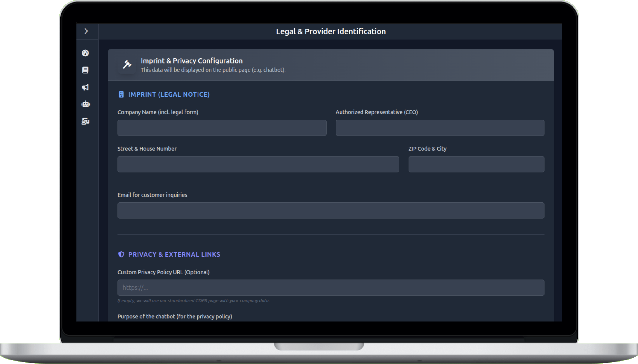Click the Custom Privacy Policy URL field
Image resolution: width=638 pixels, height=364 pixels.
[331, 287]
